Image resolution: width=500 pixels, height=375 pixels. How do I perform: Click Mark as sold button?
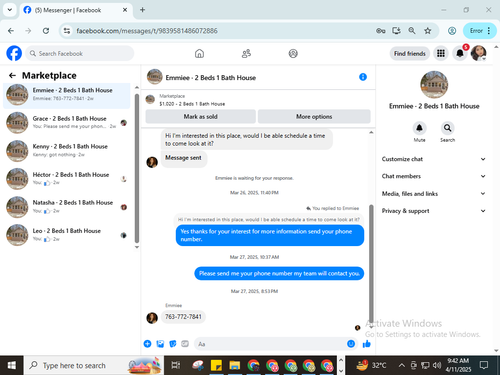(x=201, y=116)
